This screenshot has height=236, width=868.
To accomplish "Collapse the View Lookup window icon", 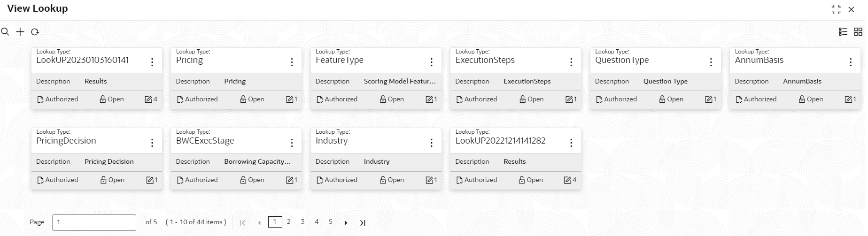I will coord(836,9).
